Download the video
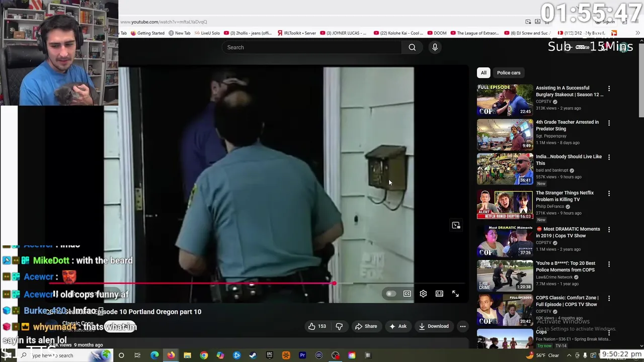The image size is (644, 362). (434, 326)
